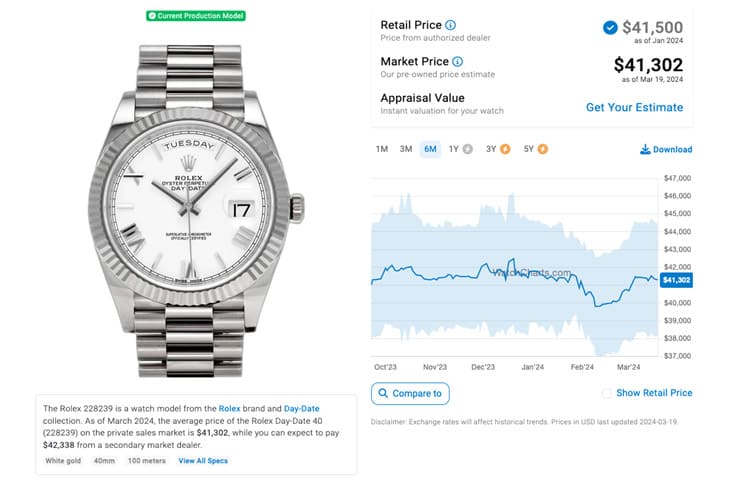Select the 1M chart range

[x=382, y=149]
